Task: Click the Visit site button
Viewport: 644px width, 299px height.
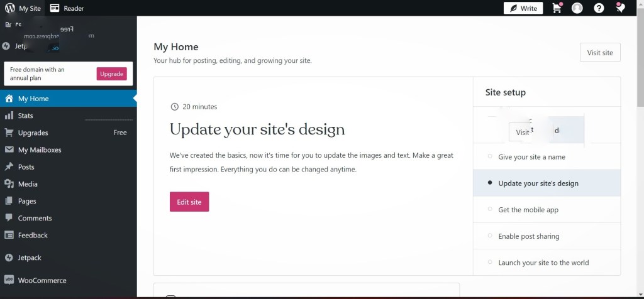Action: tap(600, 53)
